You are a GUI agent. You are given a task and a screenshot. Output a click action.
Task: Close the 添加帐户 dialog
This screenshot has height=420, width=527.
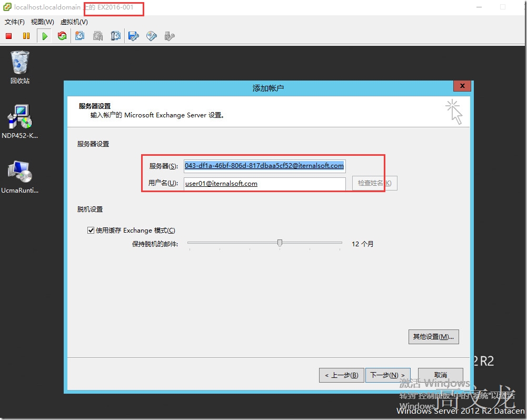pos(462,86)
